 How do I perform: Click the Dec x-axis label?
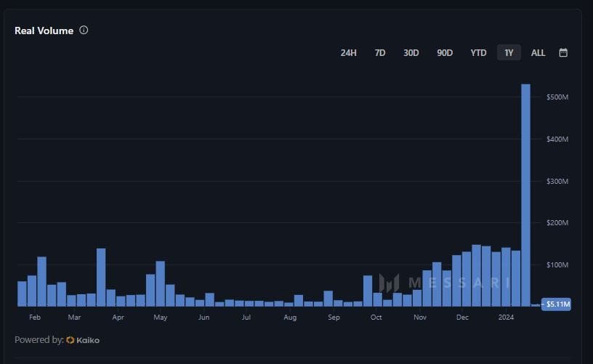coord(462,317)
